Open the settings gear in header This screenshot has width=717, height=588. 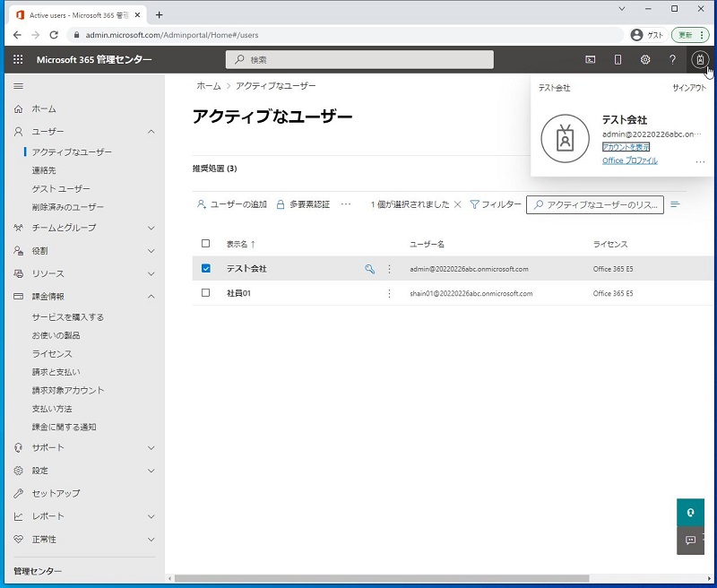coord(645,59)
